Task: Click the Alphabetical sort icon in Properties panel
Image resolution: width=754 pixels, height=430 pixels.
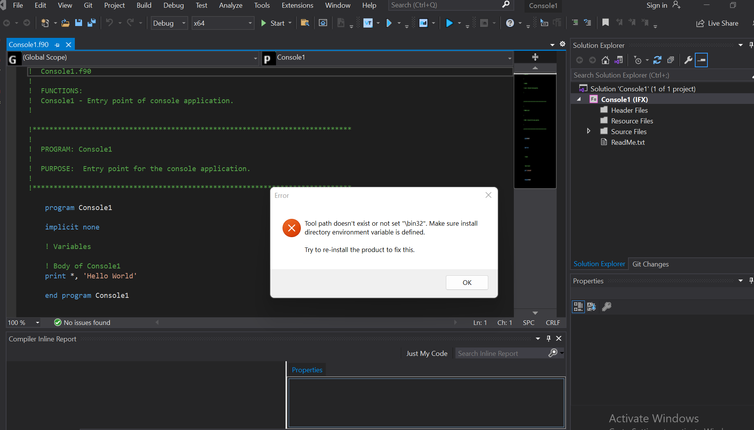Action: tap(591, 306)
